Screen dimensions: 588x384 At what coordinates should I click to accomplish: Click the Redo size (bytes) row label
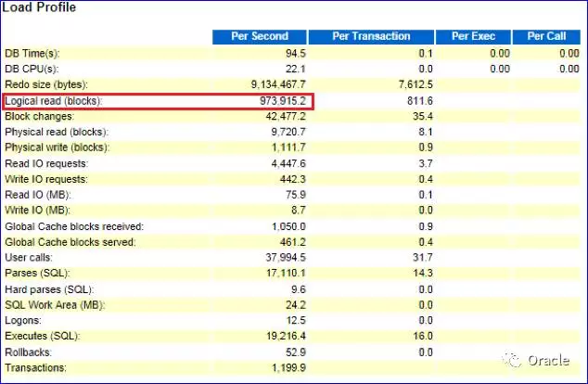[x=44, y=85]
